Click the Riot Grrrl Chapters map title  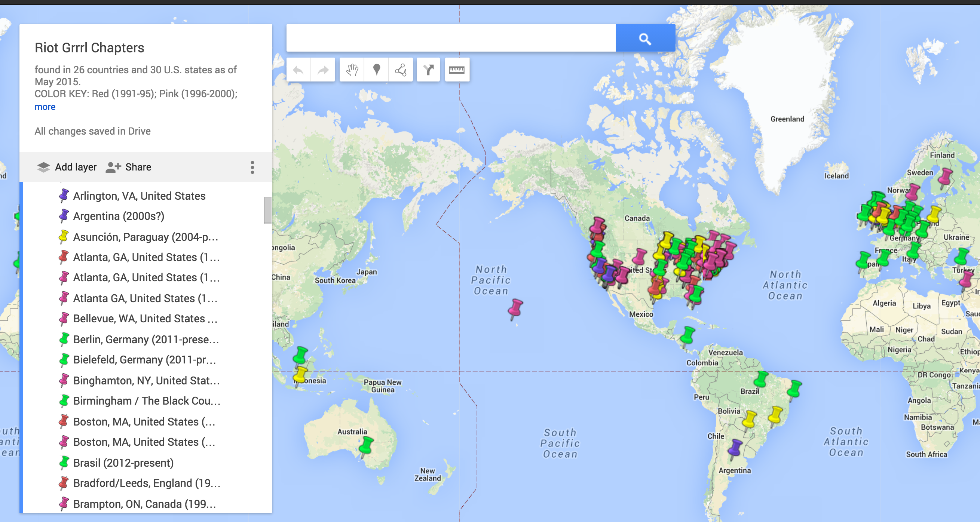click(x=89, y=48)
